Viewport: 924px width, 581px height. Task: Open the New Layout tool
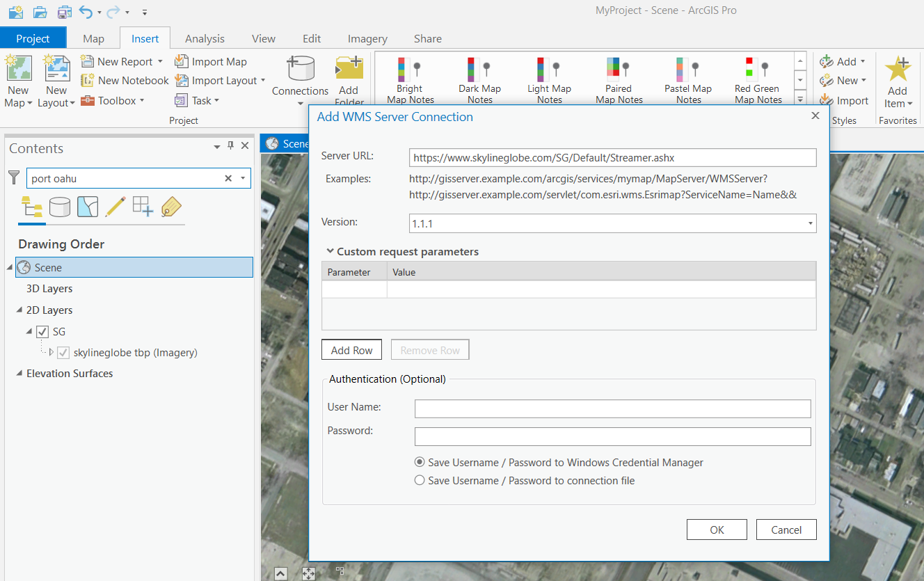coord(56,81)
